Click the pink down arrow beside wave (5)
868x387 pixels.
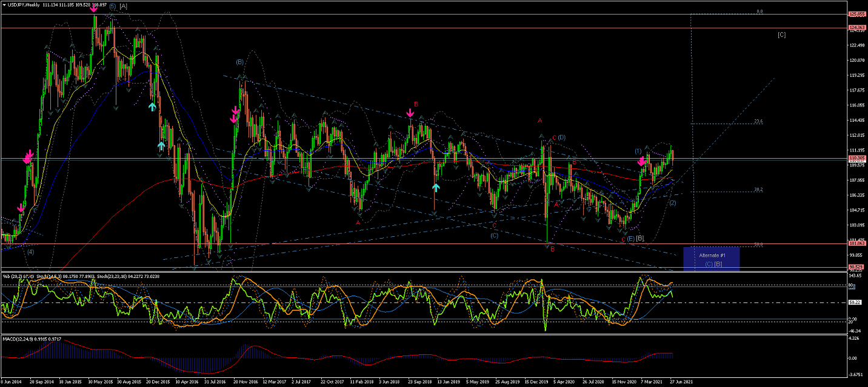(94, 8)
